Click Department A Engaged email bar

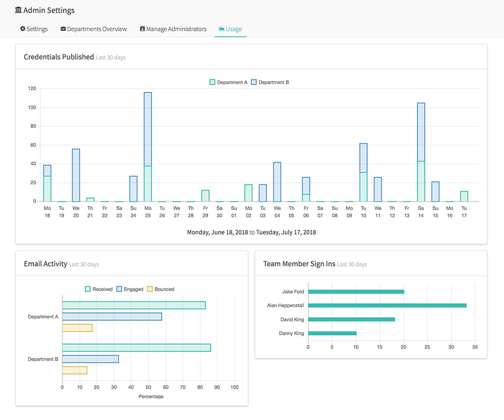(x=112, y=317)
